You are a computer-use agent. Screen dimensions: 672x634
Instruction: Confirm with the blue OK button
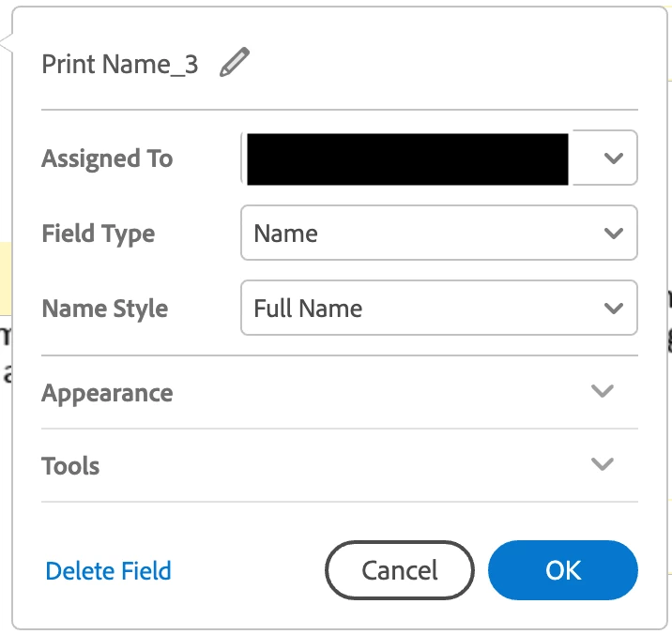[562, 570]
